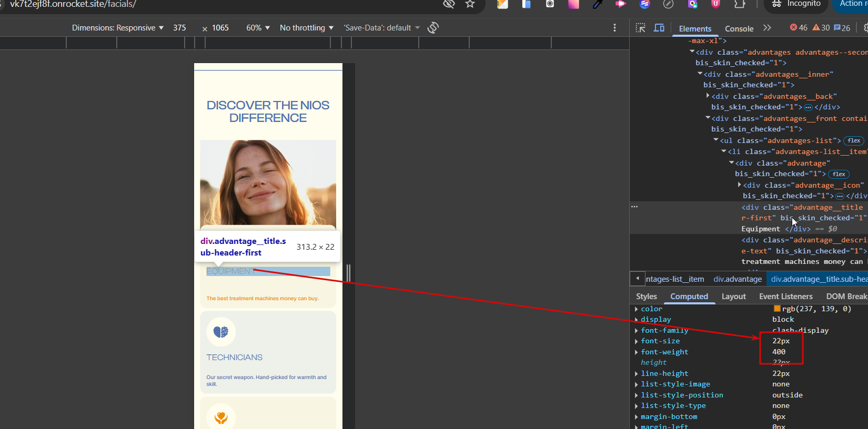Click the Incognito profile indicator
This screenshot has width=868, height=429.
tap(796, 4)
